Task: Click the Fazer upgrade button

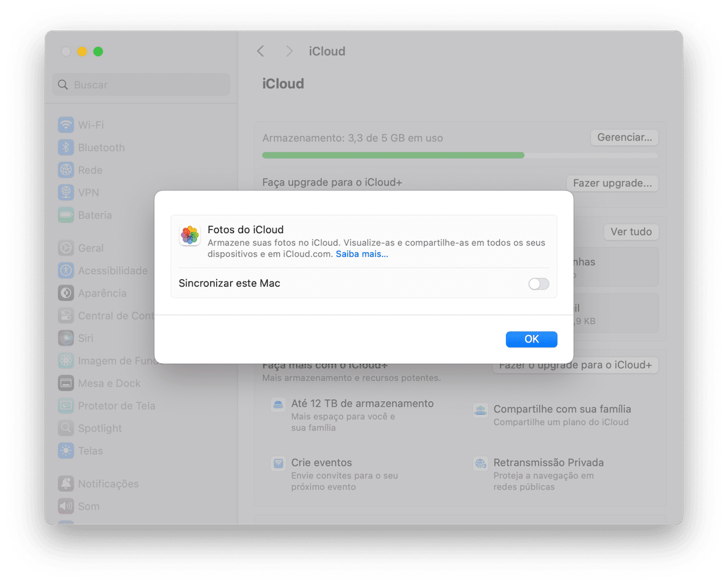Action: point(612,183)
